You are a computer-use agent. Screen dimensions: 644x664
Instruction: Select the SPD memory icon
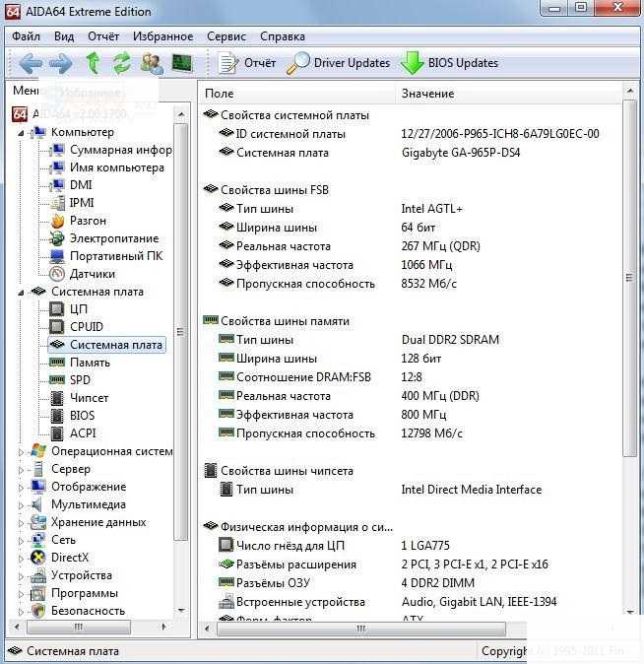click(x=57, y=380)
